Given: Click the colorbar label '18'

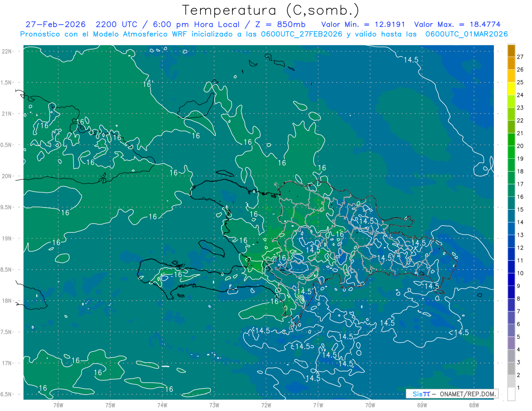Looking at the screenshot, I should (520, 172).
